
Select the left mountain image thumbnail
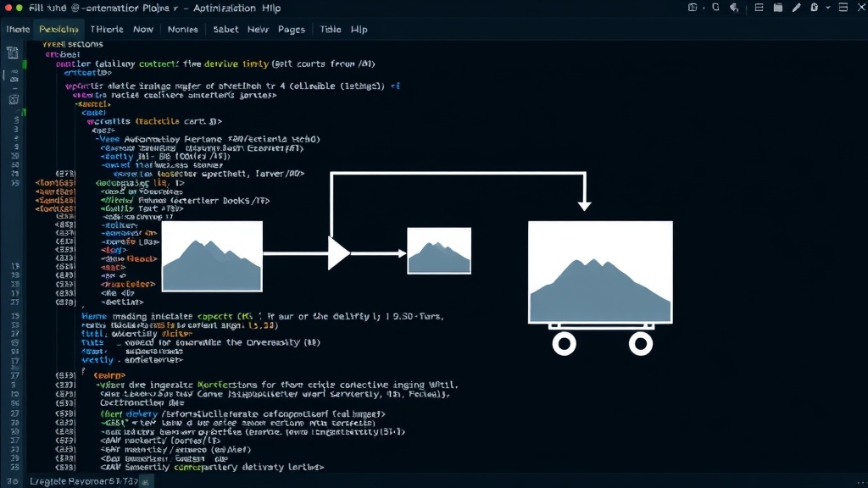tap(212, 256)
